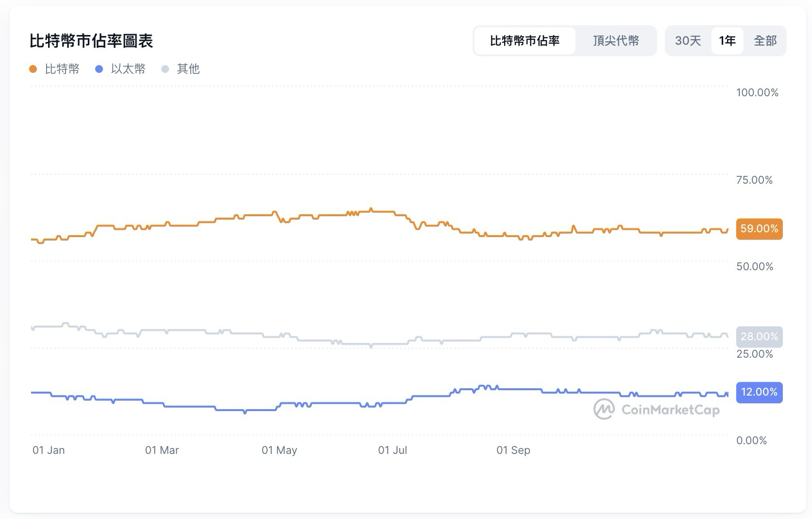The image size is (812, 519).
Task: Click the gray 其他 legend dot
Action: 165,69
